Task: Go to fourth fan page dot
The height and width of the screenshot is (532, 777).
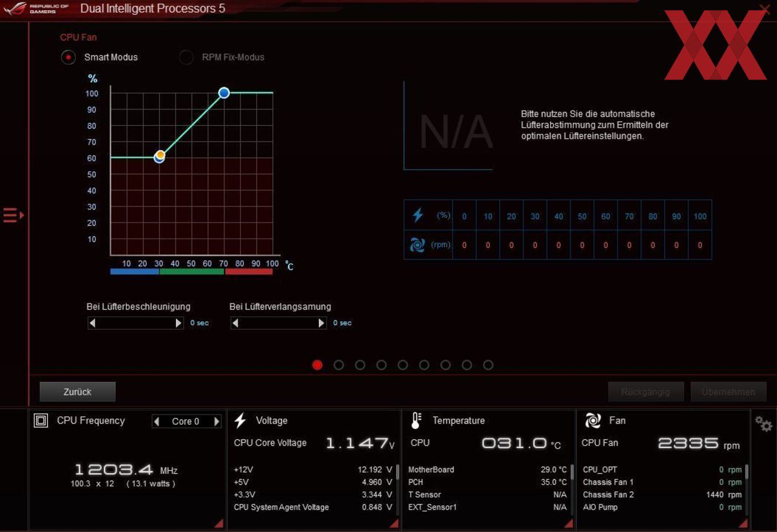Action: click(382, 365)
